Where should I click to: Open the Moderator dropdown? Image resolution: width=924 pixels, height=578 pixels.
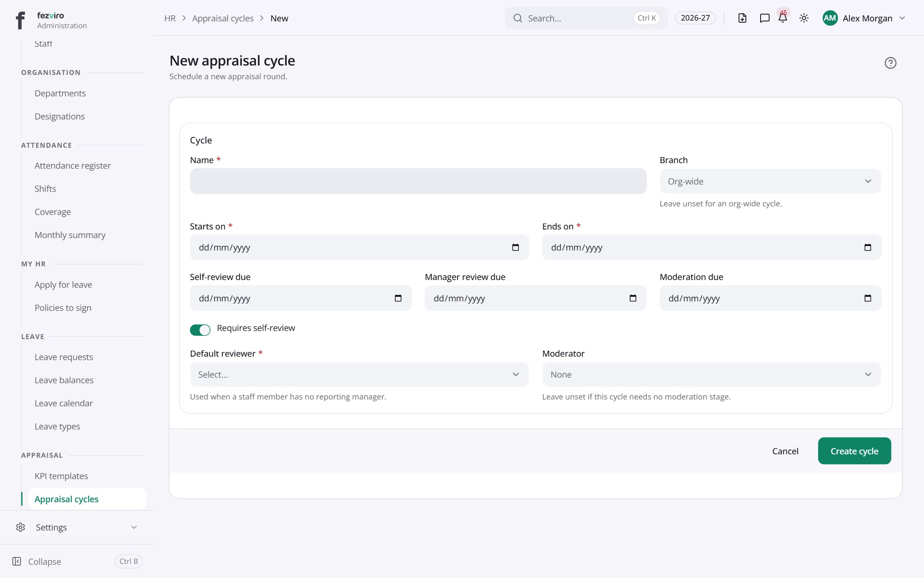[x=711, y=375]
